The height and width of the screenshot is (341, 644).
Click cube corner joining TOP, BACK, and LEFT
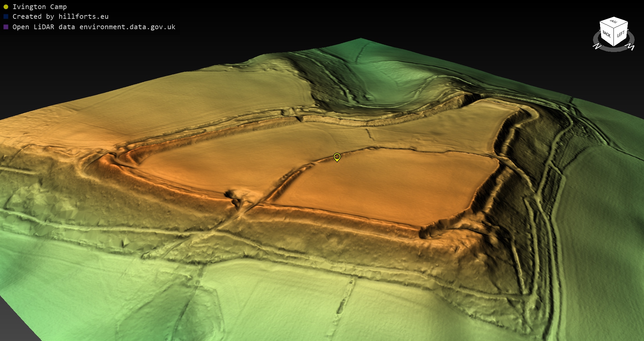[614, 28]
